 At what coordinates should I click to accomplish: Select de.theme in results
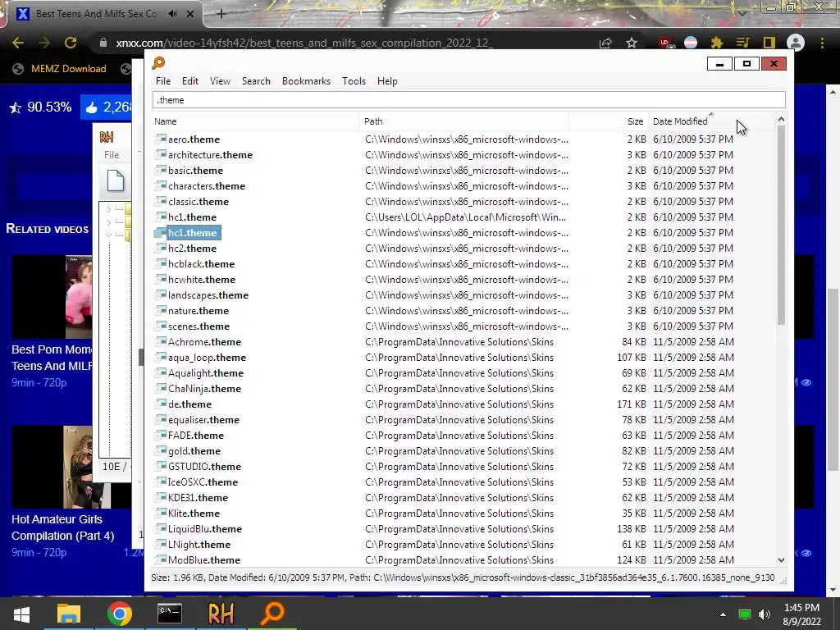coord(189,404)
